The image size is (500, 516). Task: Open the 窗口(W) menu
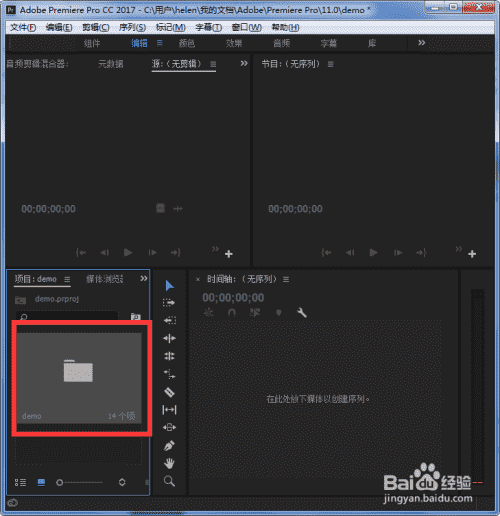(247, 27)
